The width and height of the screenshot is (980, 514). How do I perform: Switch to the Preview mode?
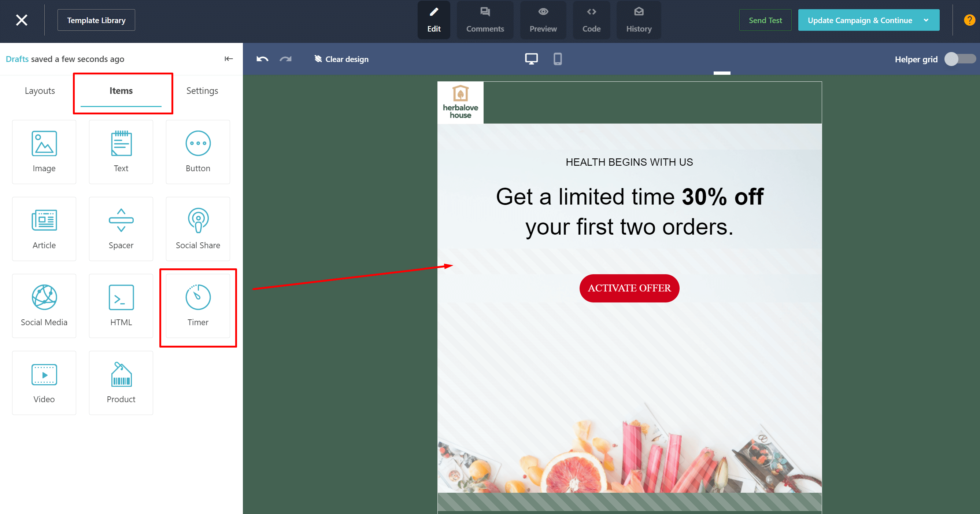(x=543, y=20)
